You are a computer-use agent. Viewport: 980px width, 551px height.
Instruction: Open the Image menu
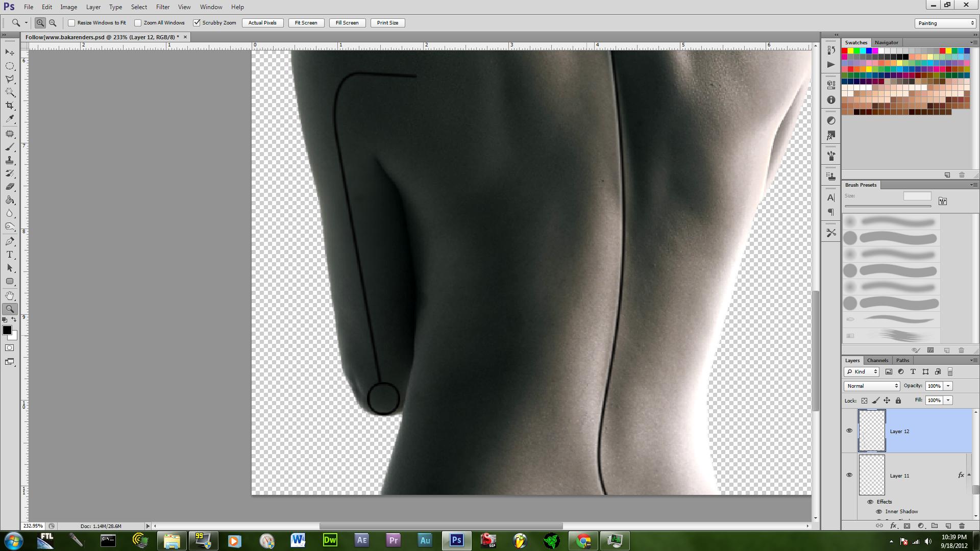(x=69, y=7)
